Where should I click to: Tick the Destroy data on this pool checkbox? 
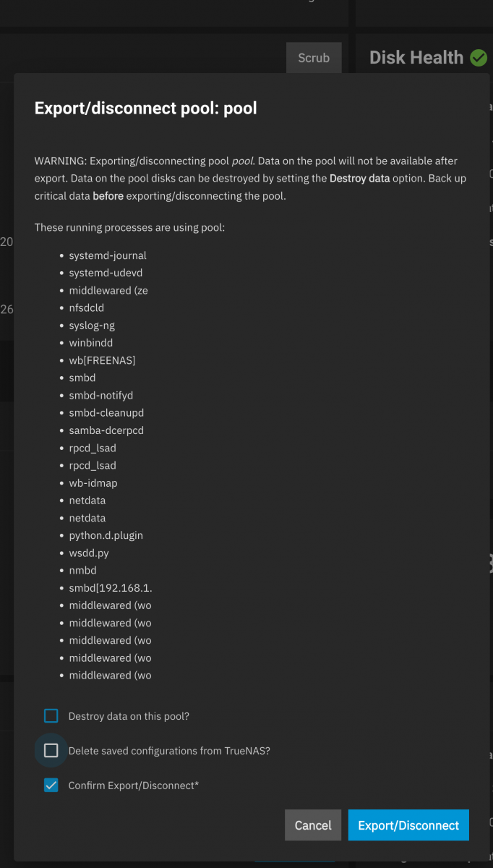51,716
